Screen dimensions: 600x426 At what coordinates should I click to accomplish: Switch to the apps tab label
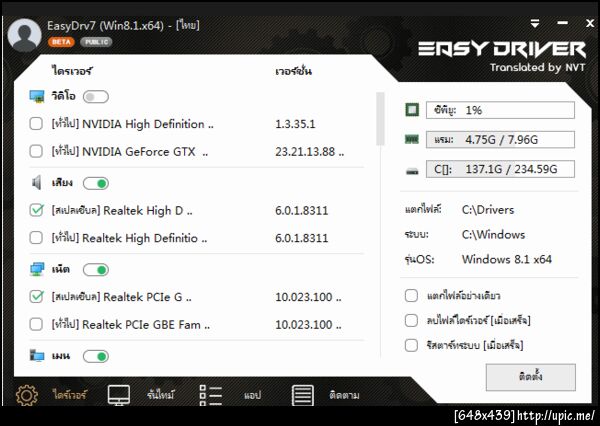click(x=253, y=395)
